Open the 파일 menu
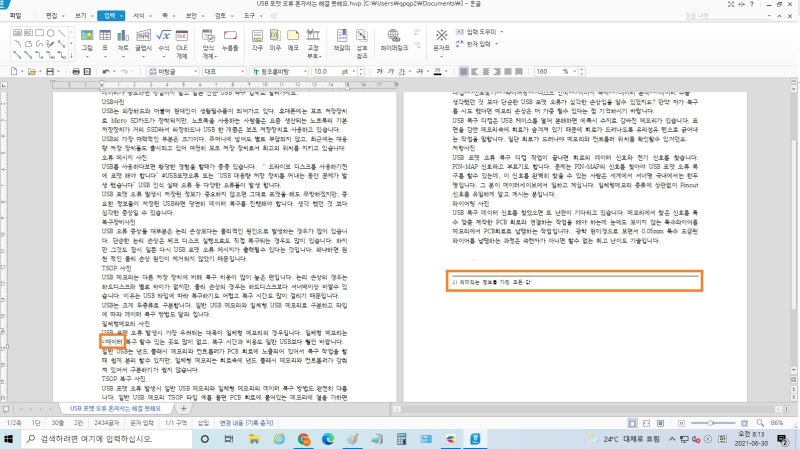Viewport: 800px width, 449px height. coord(15,16)
